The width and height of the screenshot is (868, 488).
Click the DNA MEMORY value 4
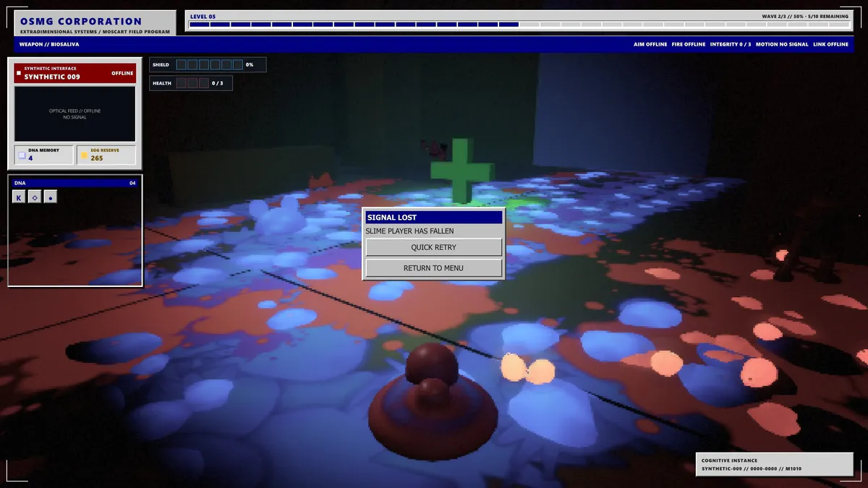pyautogui.click(x=30, y=158)
